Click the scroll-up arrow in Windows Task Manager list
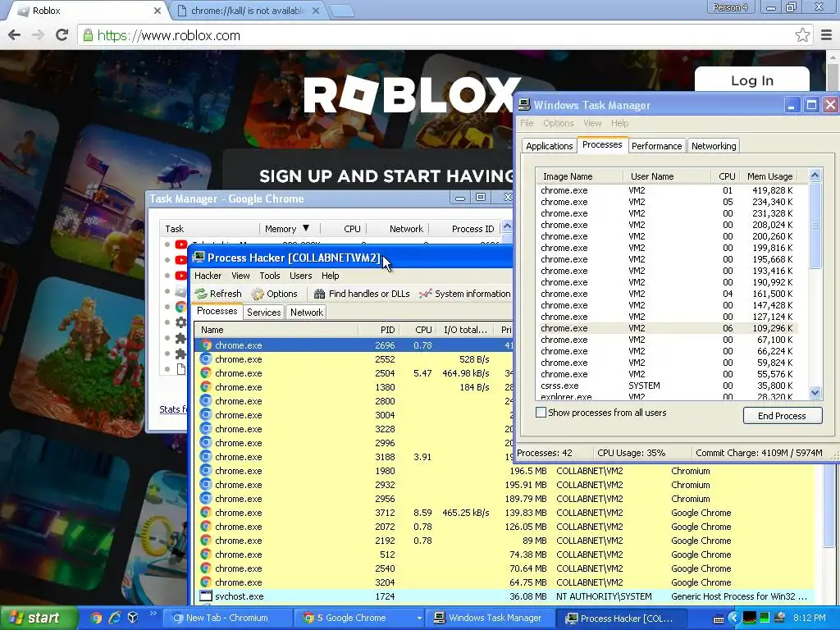The image size is (840, 630). [x=815, y=175]
